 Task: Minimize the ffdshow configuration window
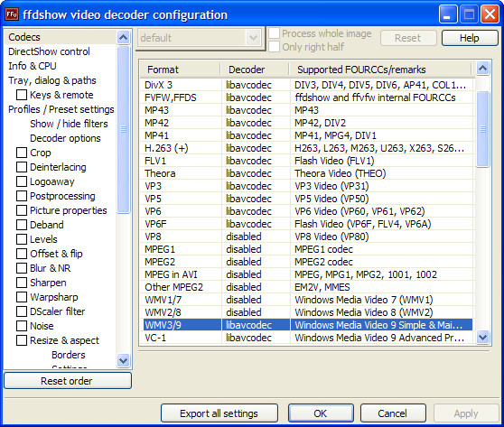pyautogui.click(x=448, y=14)
